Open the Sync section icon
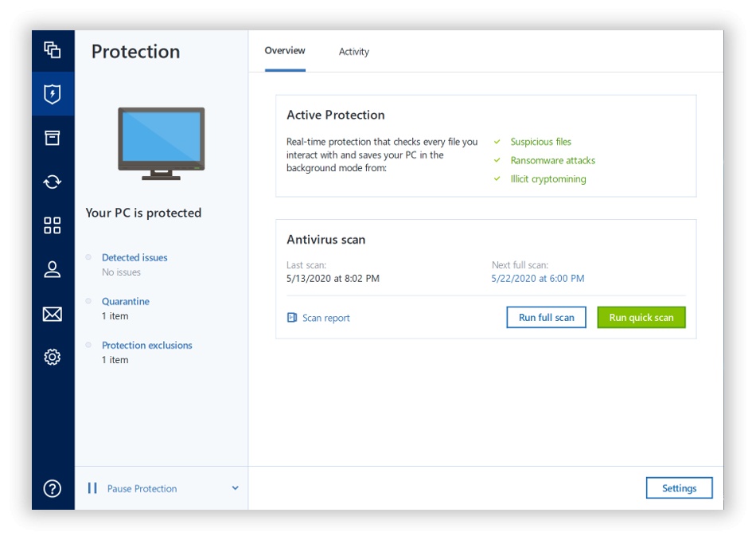The width and height of the screenshot is (756, 540). [x=53, y=182]
